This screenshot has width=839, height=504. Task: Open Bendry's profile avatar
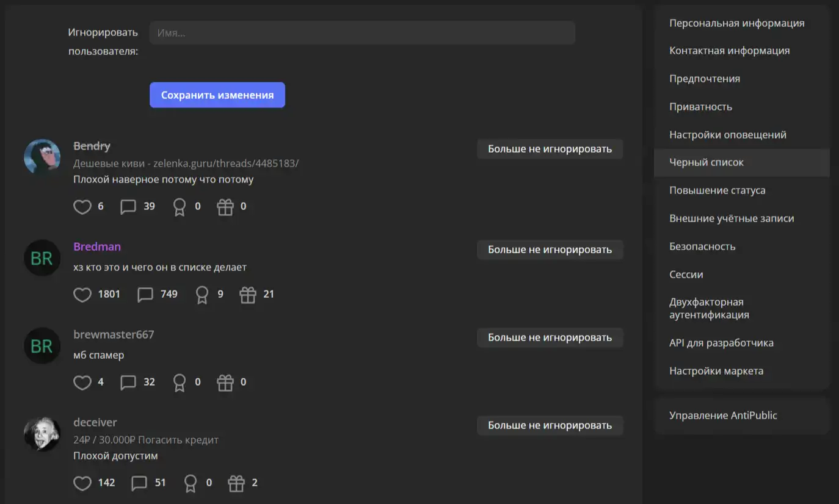point(42,157)
